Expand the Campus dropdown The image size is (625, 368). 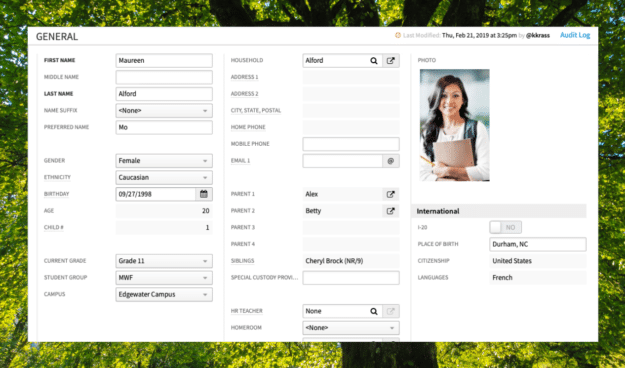164,295
